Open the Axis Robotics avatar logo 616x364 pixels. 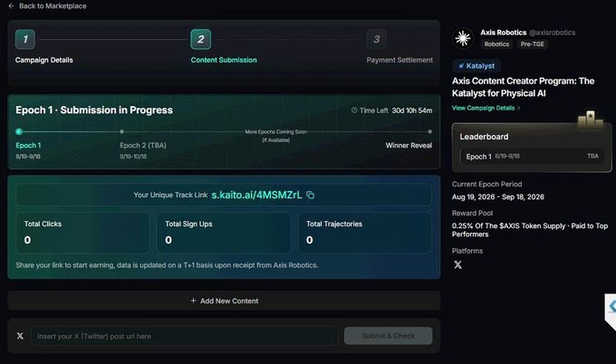[x=462, y=38]
